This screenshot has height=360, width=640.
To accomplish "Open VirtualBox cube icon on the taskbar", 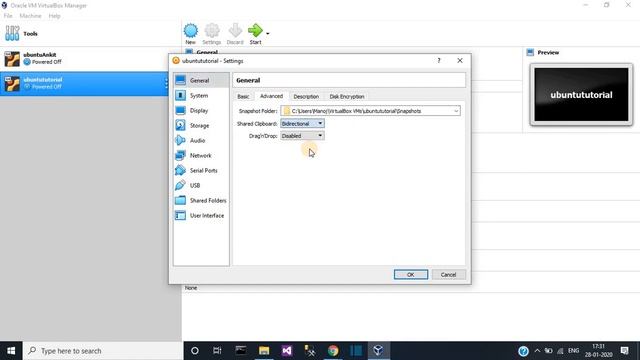I will (x=378, y=351).
